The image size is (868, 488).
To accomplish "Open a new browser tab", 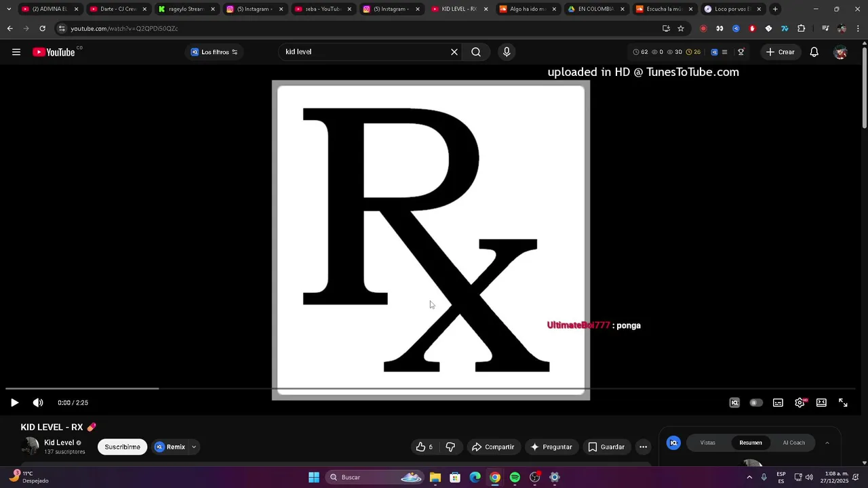I will pyautogui.click(x=775, y=9).
